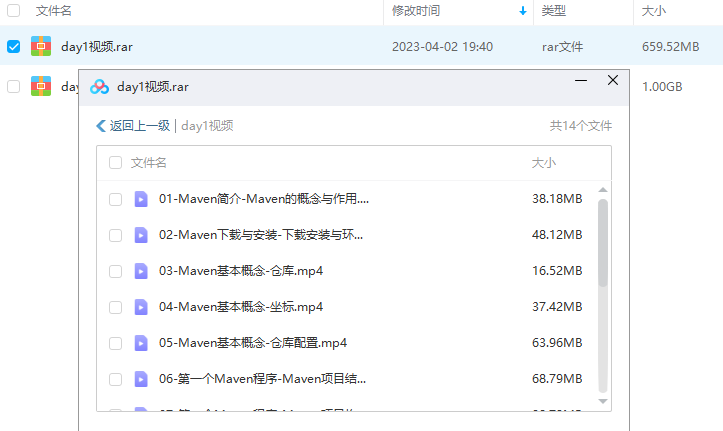Screen dimensions: 723x431
Task: Minimize the day1视频.rar preview dialog
Action: [579, 81]
